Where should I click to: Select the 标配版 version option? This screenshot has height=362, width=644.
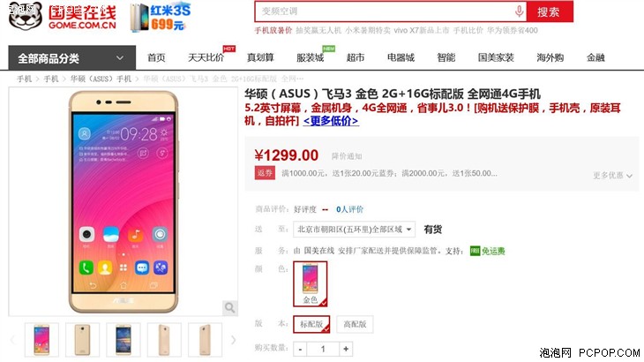pos(311,324)
